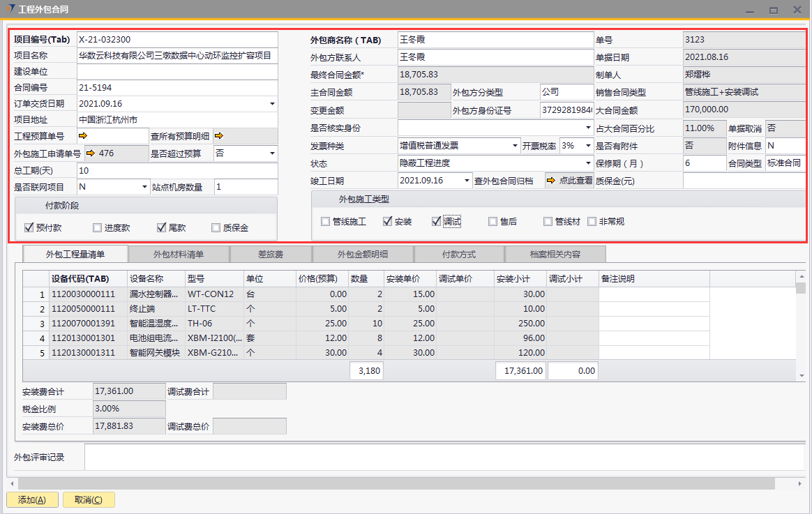
Task: Expand the 状态 dropdown list
Action: point(589,163)
